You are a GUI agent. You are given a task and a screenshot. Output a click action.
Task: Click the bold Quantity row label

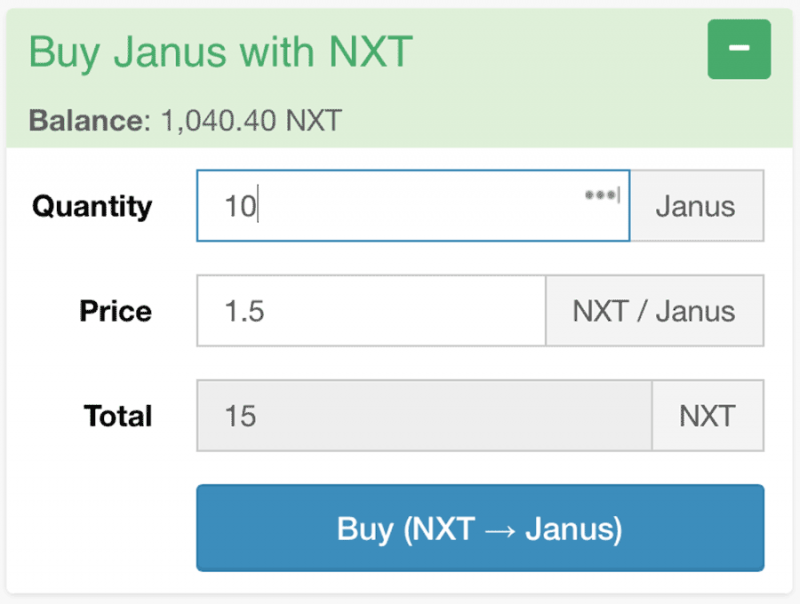(x=91, y=207)
